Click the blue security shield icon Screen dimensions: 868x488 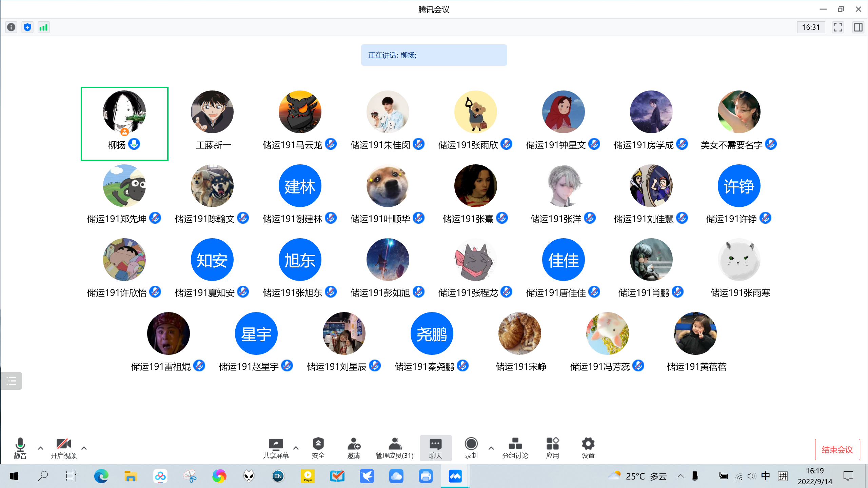[x=27, y=27]
